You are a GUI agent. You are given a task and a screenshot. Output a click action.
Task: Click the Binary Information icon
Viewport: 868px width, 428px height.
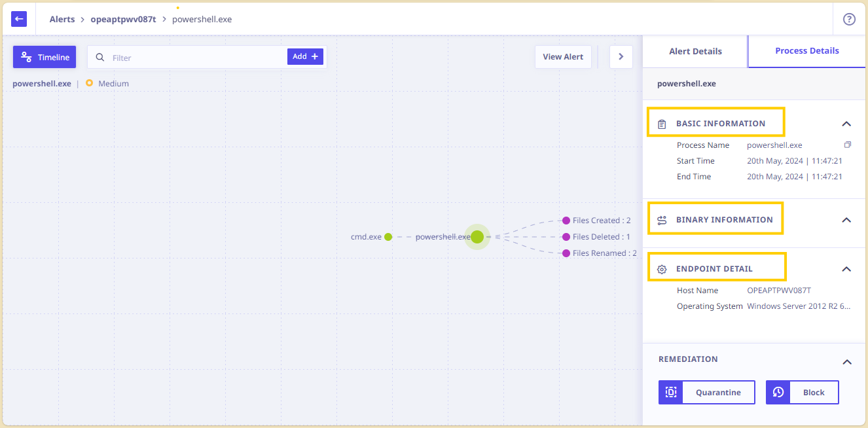tap(662, 220)
